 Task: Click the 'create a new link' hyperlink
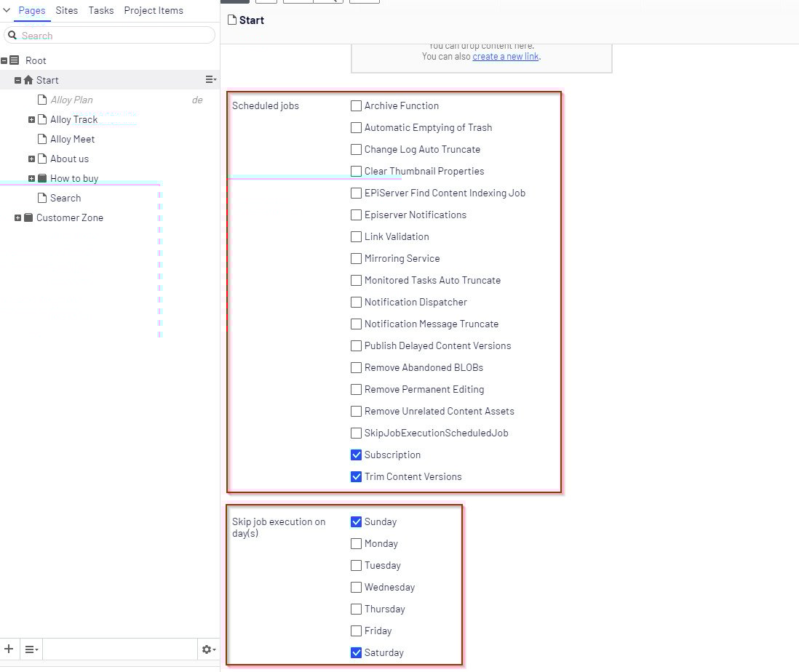coord(506,56)
